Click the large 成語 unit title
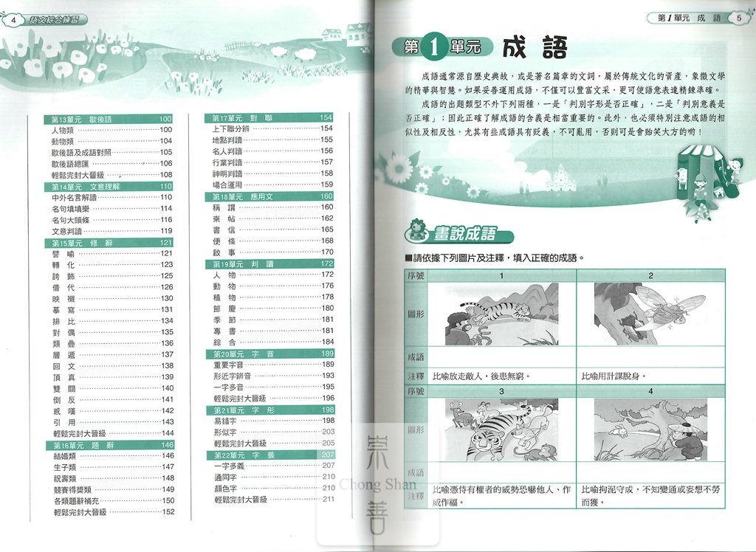The height and width of the screenshot is (552, 756). pyautogui.click(x=535, y=47)
